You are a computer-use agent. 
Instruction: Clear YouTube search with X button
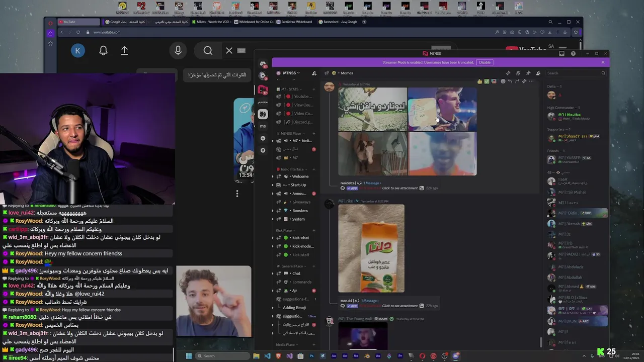(x=229, y=50)
